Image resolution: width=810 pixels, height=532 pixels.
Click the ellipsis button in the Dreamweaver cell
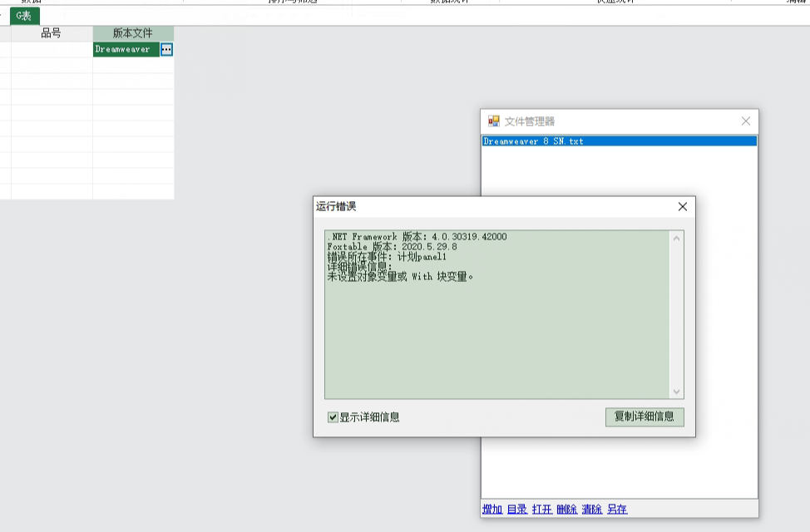[166, 50]
